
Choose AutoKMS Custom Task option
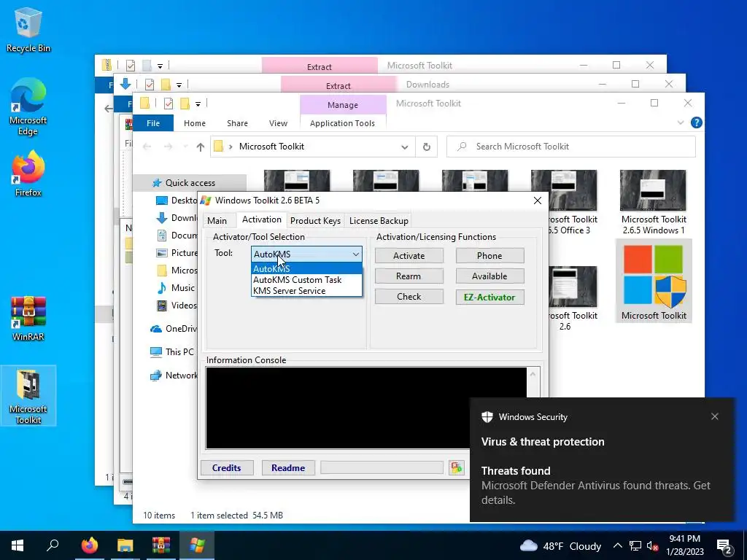pyautogui.click(x=306, y=280)
